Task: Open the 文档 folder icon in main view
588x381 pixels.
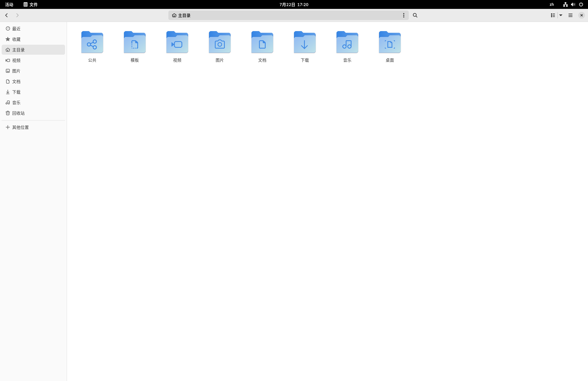Action: tap(262, 42)
